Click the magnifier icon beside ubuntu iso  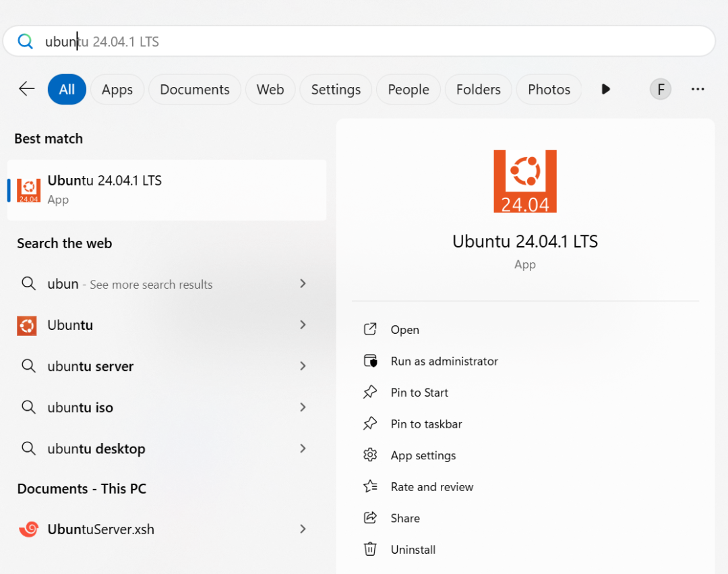point(29,407)
